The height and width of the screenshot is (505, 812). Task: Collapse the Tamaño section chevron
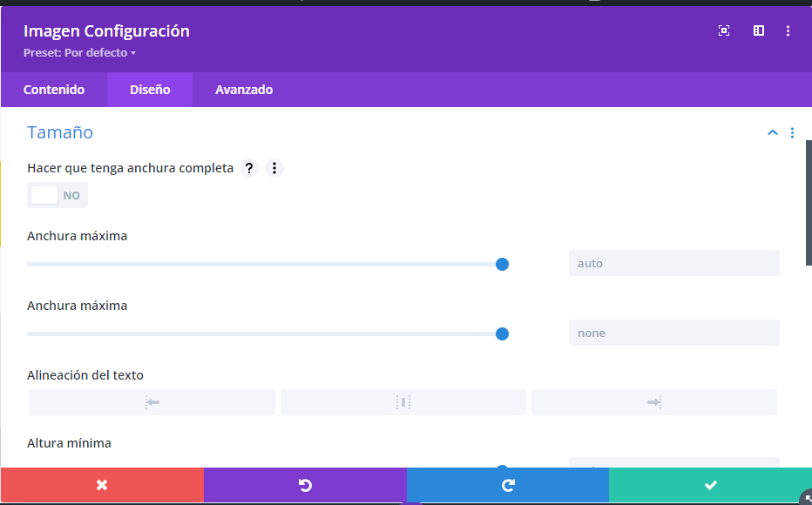tap(772, 133)
